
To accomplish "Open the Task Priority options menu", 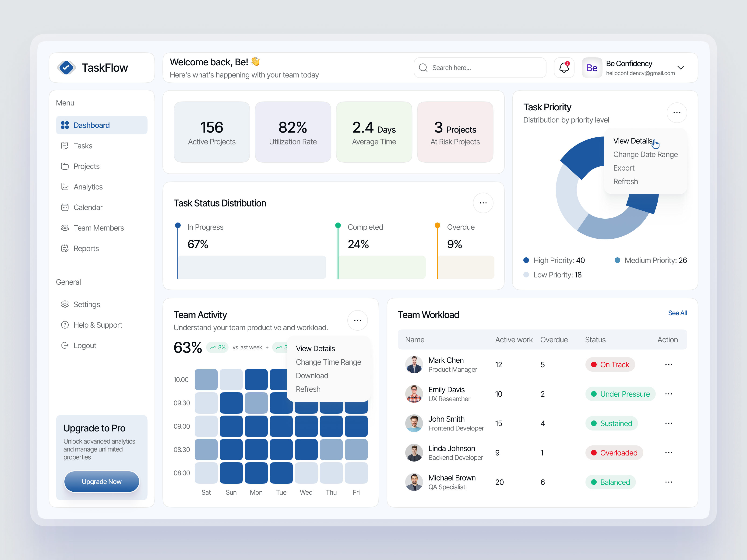I will (x=677, y=112).
